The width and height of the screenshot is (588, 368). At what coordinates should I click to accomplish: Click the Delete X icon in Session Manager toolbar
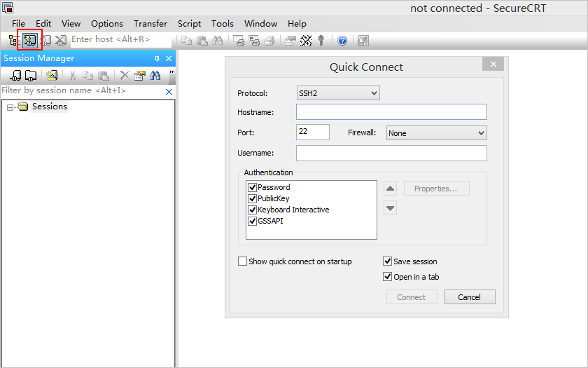coord(125,76)
